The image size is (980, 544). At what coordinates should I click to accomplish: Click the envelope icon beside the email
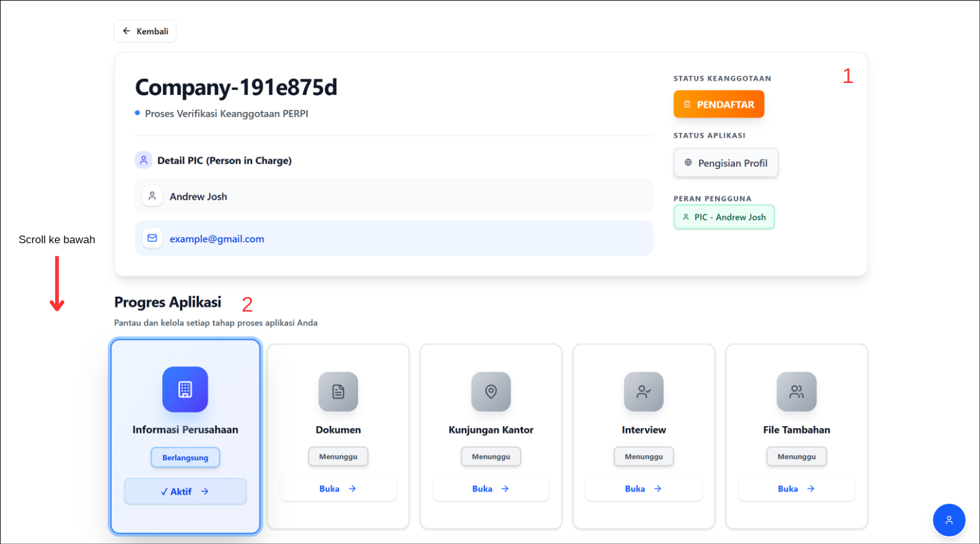click(152, 238)
